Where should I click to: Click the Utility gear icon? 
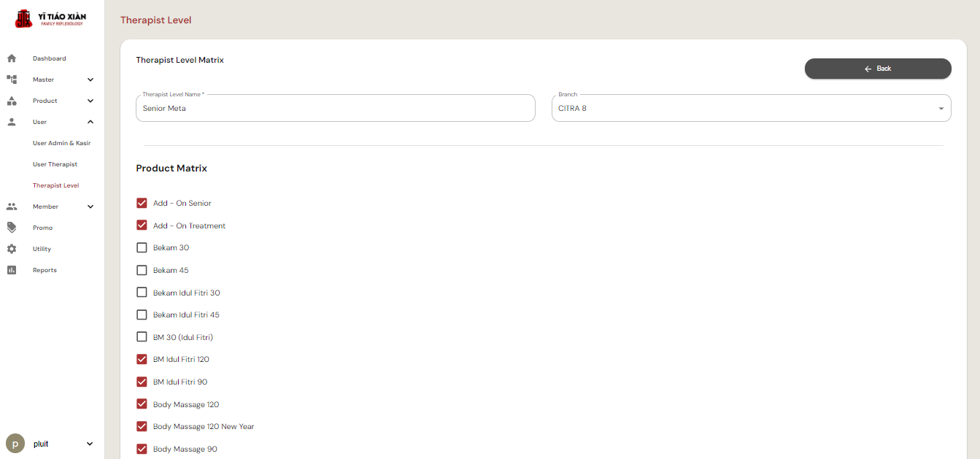pyautogui.click(x=12, y=249)
